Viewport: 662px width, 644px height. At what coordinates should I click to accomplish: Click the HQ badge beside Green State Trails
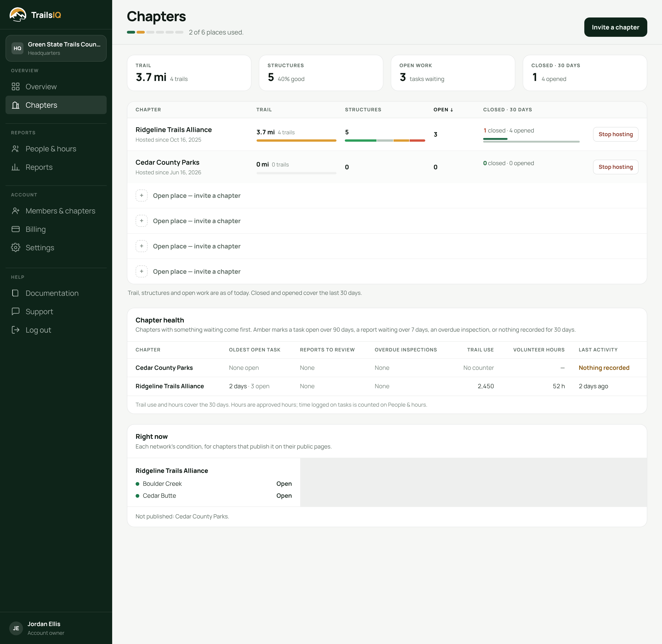click(17, 48)
